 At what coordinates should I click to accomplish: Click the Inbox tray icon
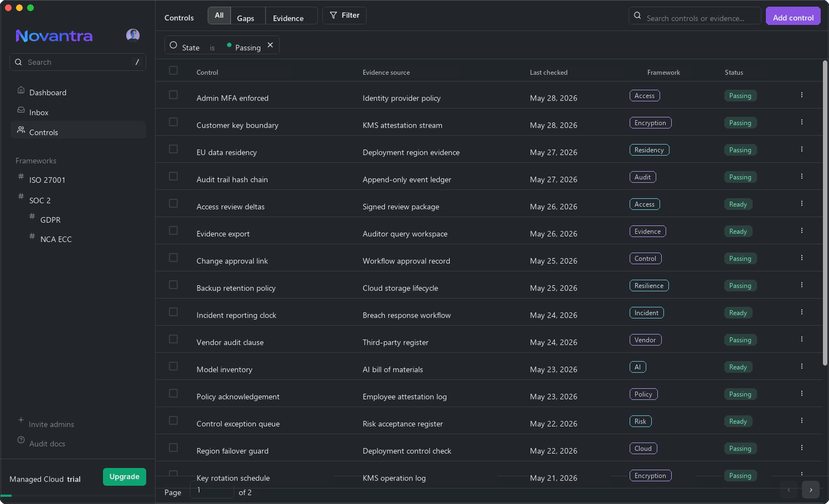click(x=21, y=110)
